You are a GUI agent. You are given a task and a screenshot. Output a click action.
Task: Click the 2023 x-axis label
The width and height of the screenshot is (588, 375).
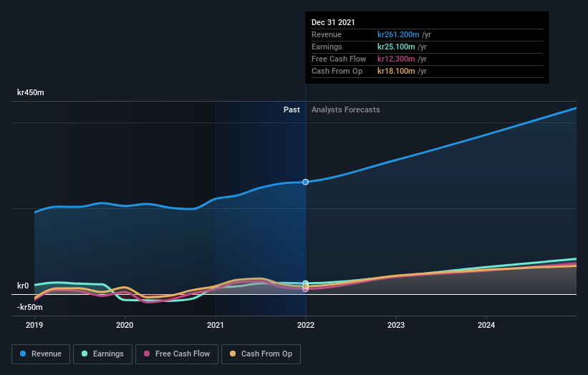tap(396, 325)
